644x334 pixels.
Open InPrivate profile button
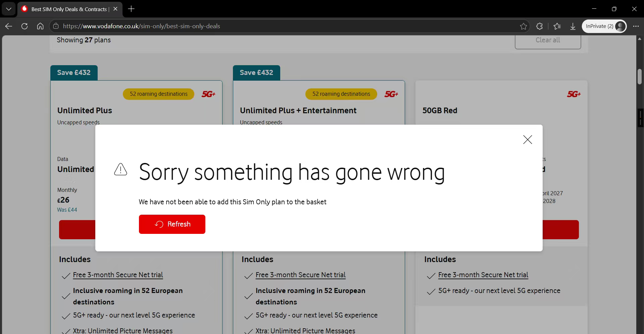click(x=604, y=26)
